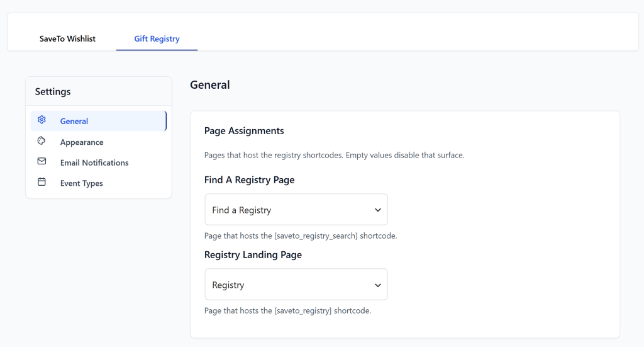Viewport: 644px width, 347px height.
Task: Select the Gift Registry tab
Action: pos(157,38)
